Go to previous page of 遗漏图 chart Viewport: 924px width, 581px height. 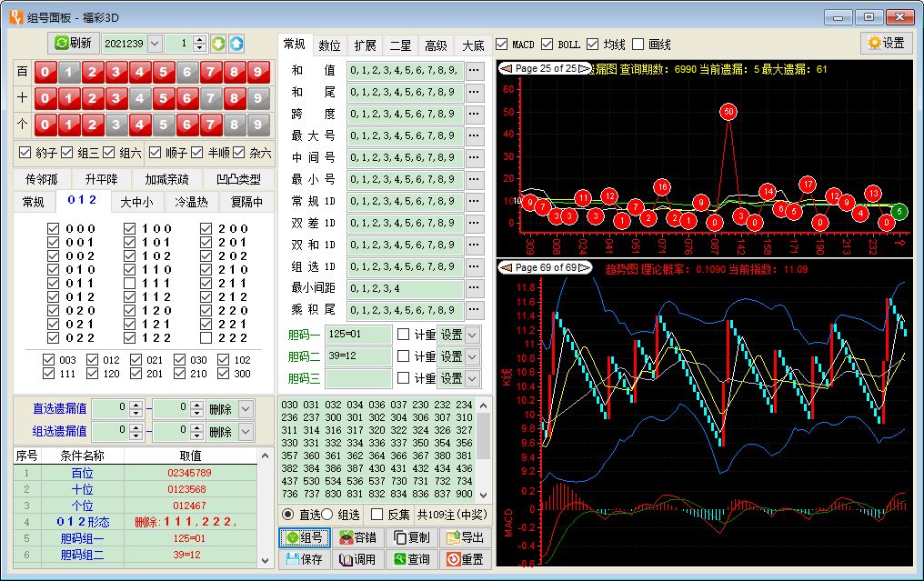point(506,68)
